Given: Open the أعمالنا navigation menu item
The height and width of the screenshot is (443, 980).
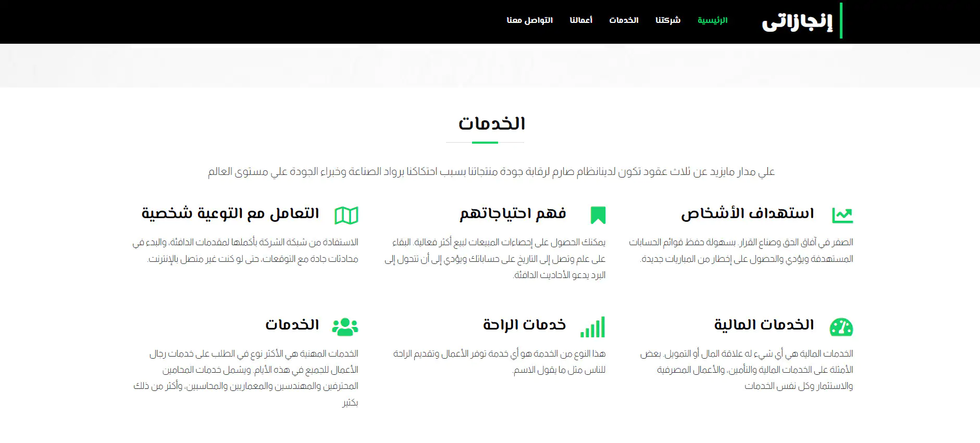Looking at the screenshot, I should pos(581,20).
